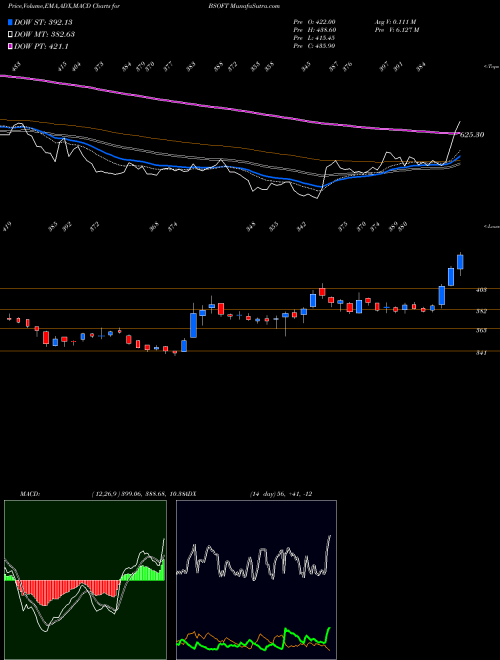
Task: Click the MACD: panel title
Action: (x=29, y=494)
